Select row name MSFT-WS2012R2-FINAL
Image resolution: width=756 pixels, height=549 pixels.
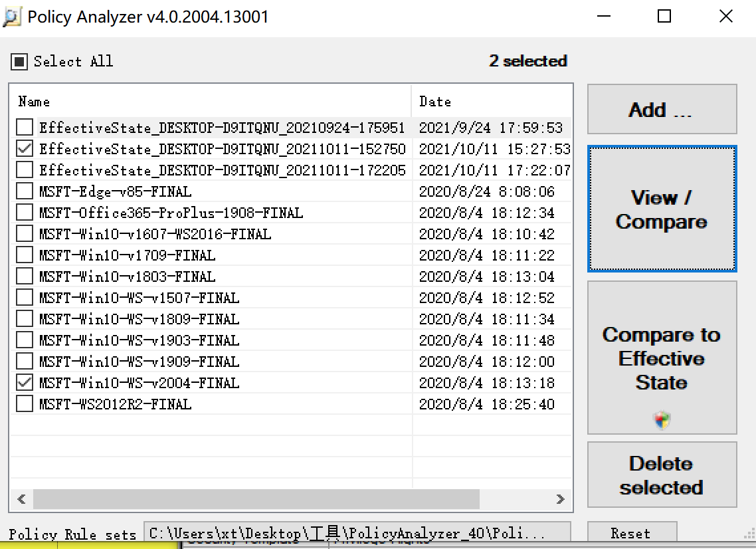click(115, 404)
